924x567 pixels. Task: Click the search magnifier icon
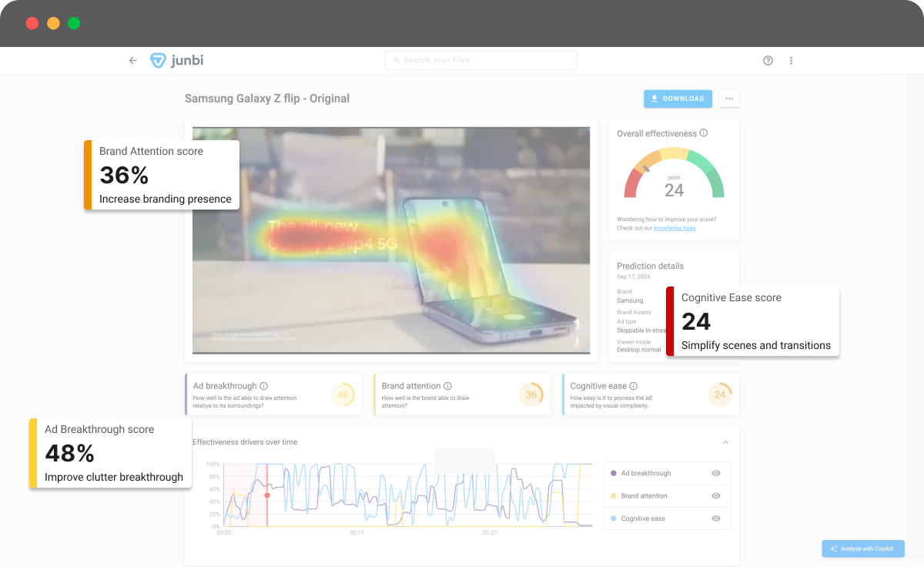point(396,59)
